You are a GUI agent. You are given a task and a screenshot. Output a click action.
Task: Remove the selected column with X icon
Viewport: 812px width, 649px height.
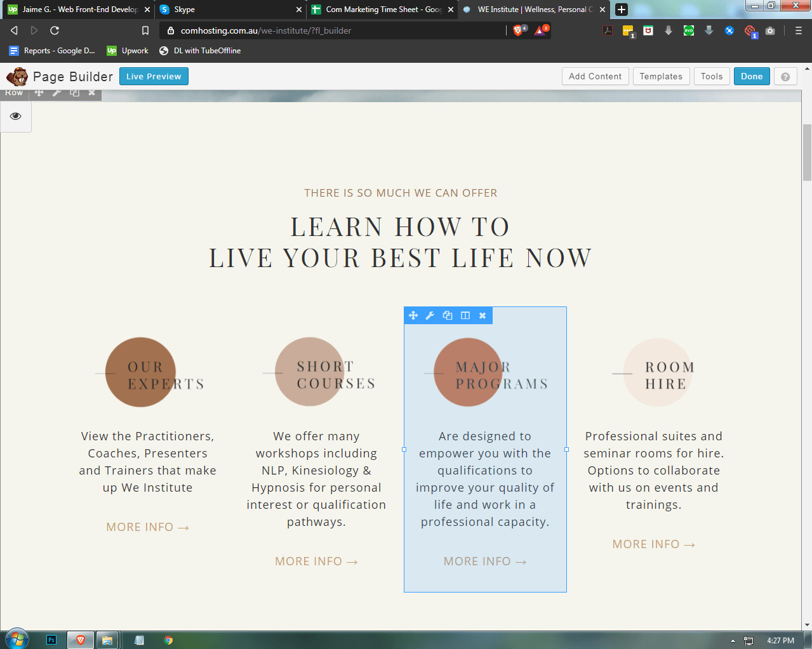tap(483, 315)
